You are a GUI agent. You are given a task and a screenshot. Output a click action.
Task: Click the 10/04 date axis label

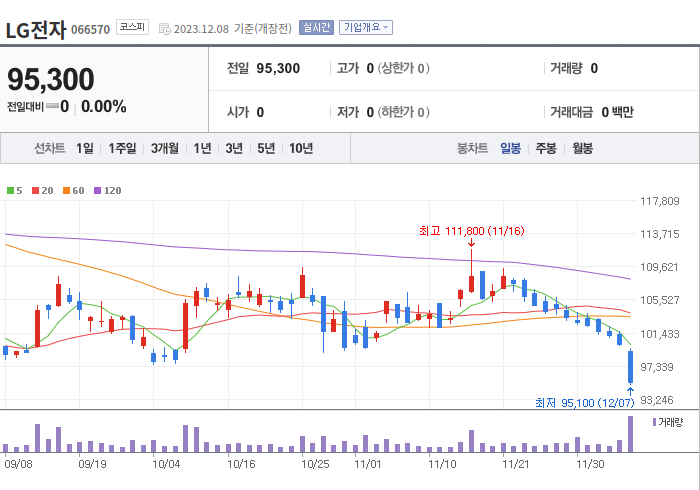coord(166,464)
